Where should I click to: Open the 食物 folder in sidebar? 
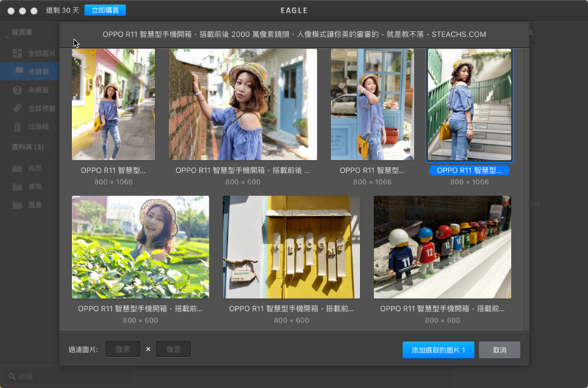[x=29, y=187]
